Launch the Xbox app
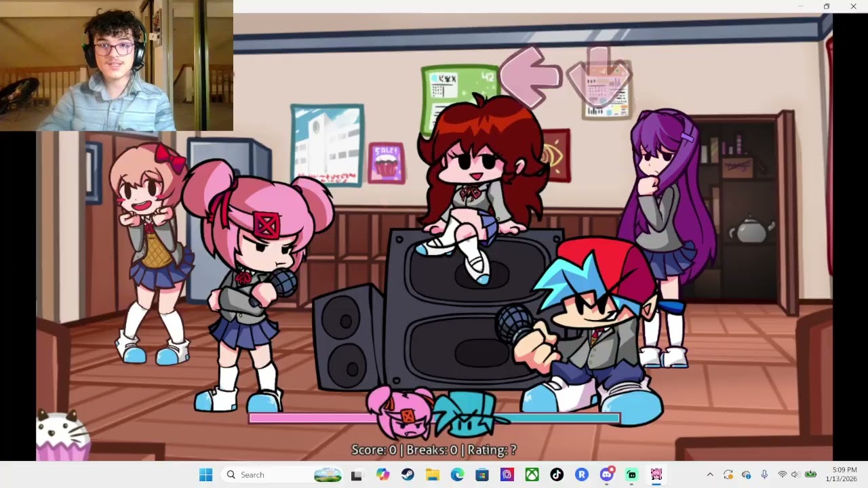Screen dimensions: 868x488 click(x=532, y=475)
